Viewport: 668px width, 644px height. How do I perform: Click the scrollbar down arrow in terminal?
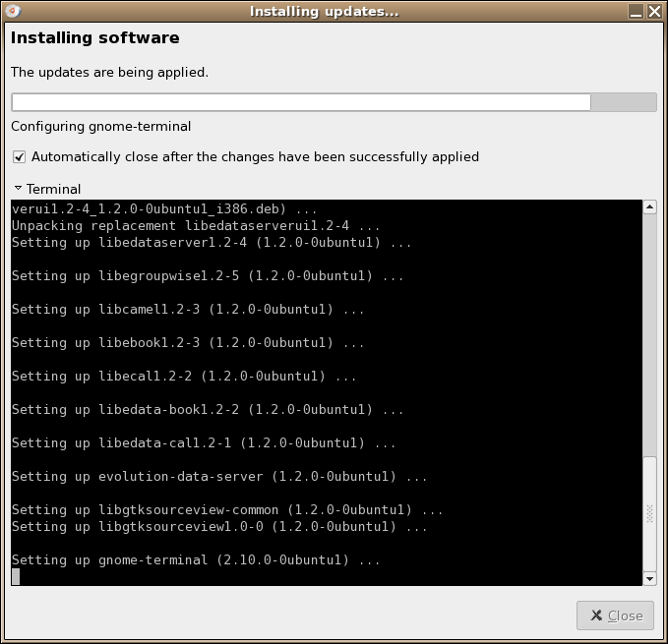(649, 578)
